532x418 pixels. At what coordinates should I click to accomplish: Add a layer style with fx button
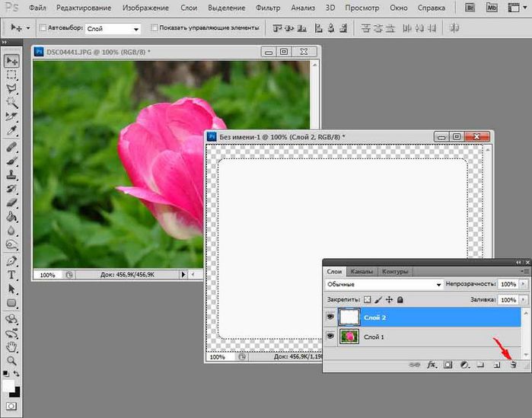point(431,365)
